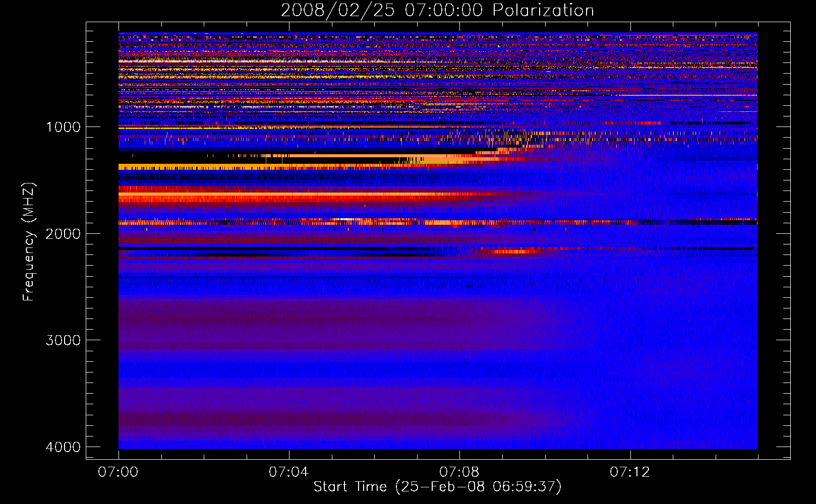Select the 4000 frequency axis label
This screenshot has width=816, height=504.
tap(63, 447)
